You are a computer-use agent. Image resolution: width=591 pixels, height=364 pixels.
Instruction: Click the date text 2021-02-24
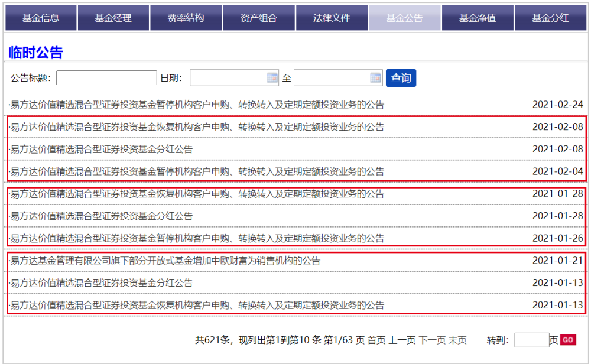click(557, 105)
